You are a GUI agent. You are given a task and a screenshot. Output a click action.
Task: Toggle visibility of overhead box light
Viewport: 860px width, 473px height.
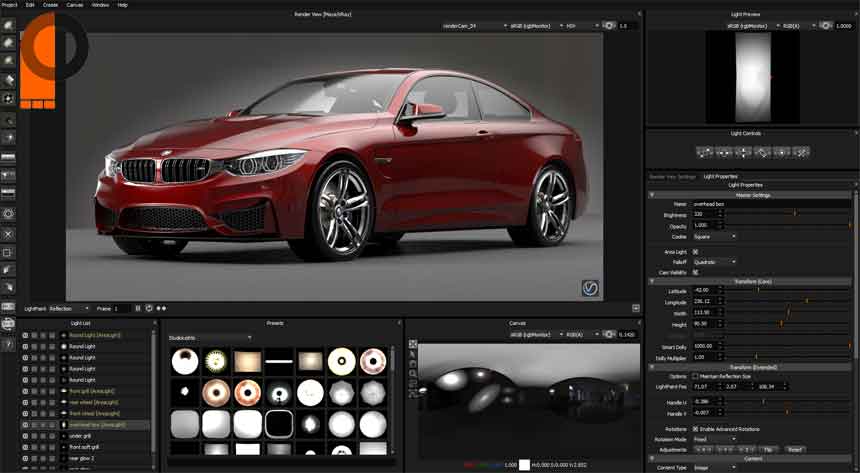pyautogui.click(x=25, y=425)
